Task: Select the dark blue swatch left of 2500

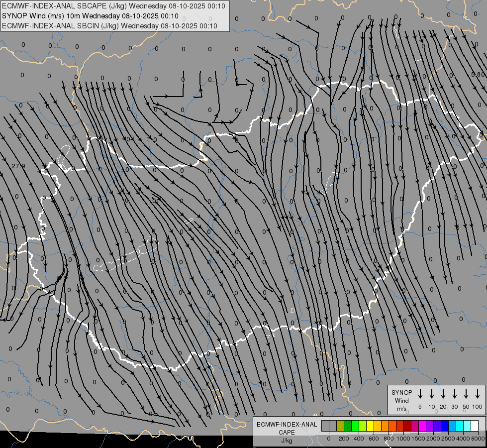Action: [x=445, y=426]
